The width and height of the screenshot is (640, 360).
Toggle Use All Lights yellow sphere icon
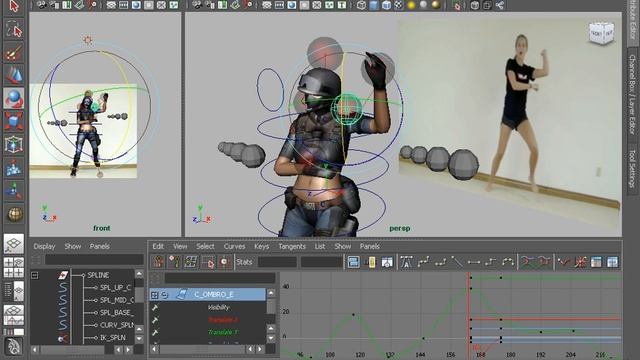[411, 5]
